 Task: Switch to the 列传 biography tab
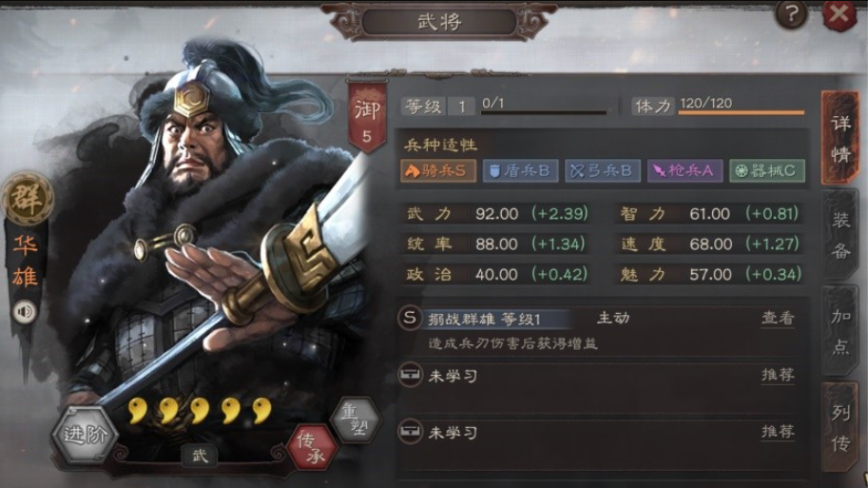[x=839, y=427]
